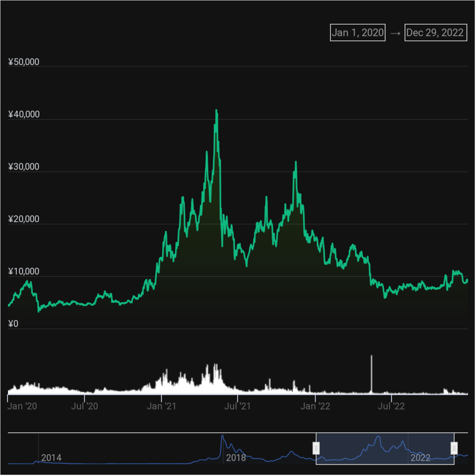Click the selected range area in the navigator
476x476 pixels.
tap(385, 449)
